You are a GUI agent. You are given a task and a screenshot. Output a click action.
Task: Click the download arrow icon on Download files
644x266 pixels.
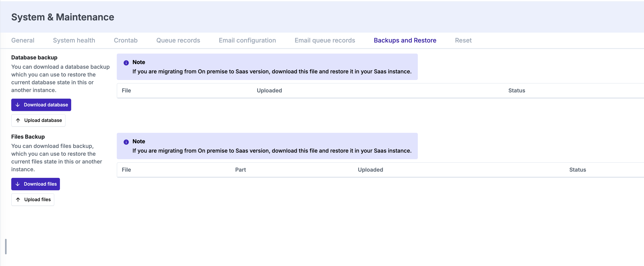(x=18, y=184)
